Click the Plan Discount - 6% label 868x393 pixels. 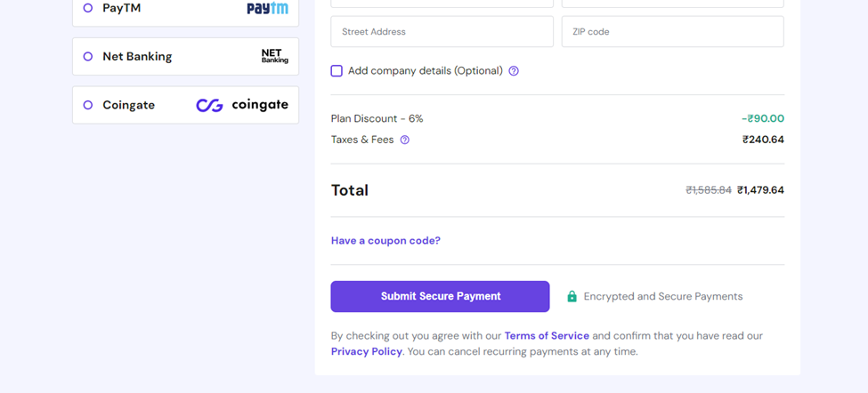click(x=377, y=118)
